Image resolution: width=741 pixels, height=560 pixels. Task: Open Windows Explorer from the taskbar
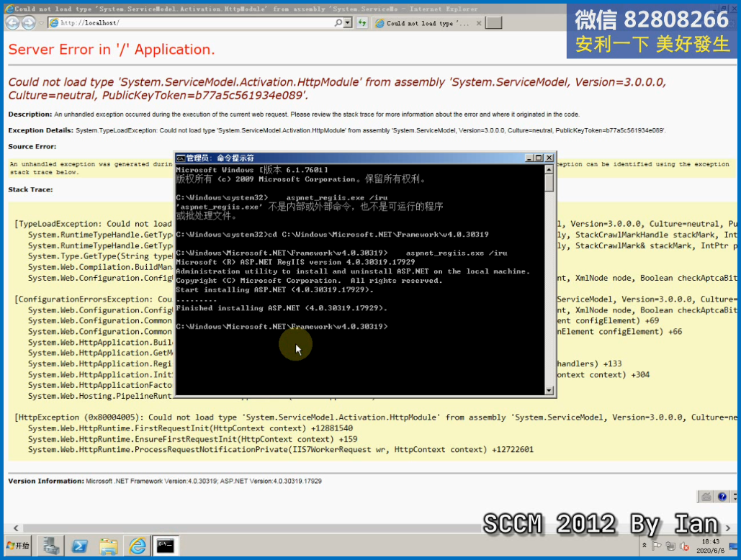point(108,546)
